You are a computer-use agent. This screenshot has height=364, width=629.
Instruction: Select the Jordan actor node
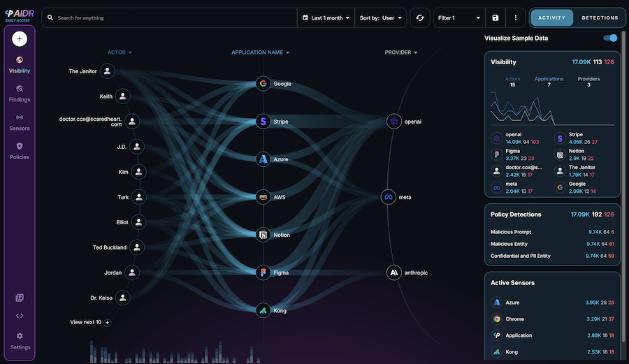tap(132, 272)
